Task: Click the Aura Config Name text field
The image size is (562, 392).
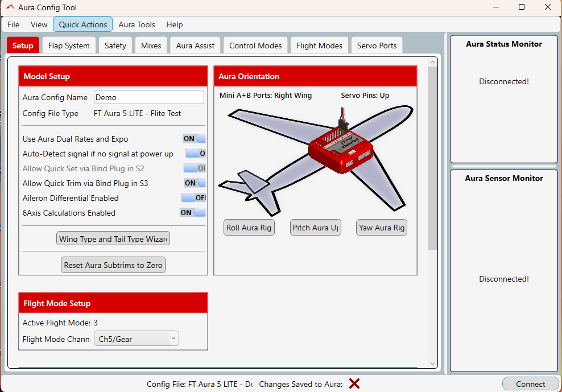Action: (148, 97)
